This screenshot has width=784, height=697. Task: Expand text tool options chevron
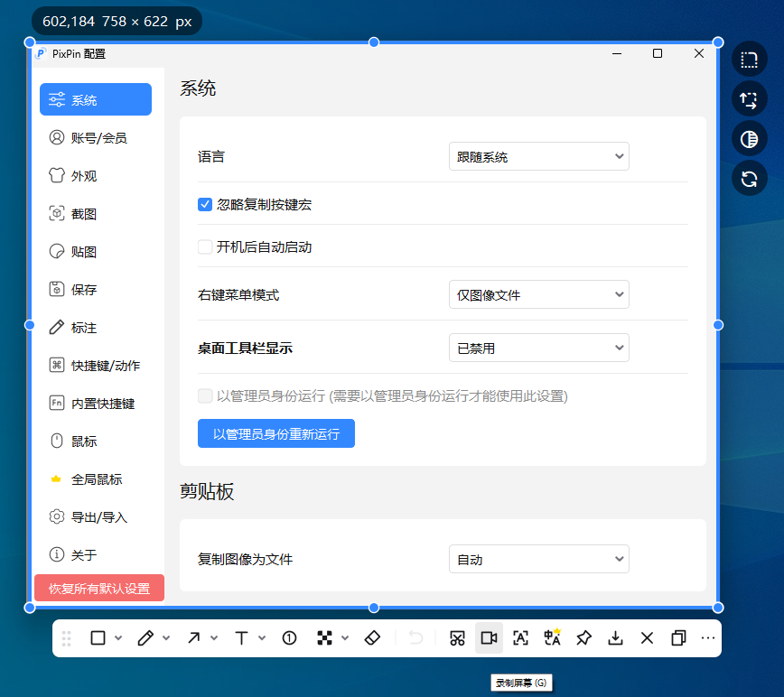pyautogui.click(x=262, y=638)
